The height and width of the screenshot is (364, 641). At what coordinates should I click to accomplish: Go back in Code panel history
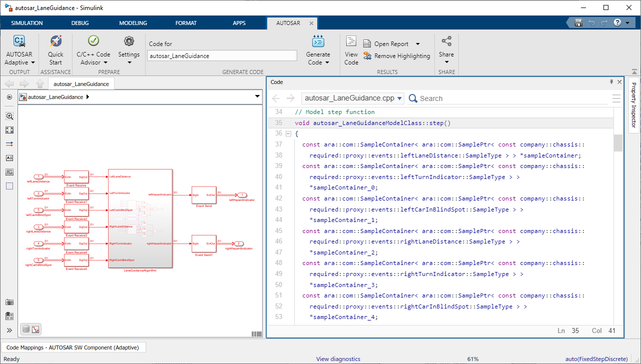pyautogui.click(x=276, y=98)
